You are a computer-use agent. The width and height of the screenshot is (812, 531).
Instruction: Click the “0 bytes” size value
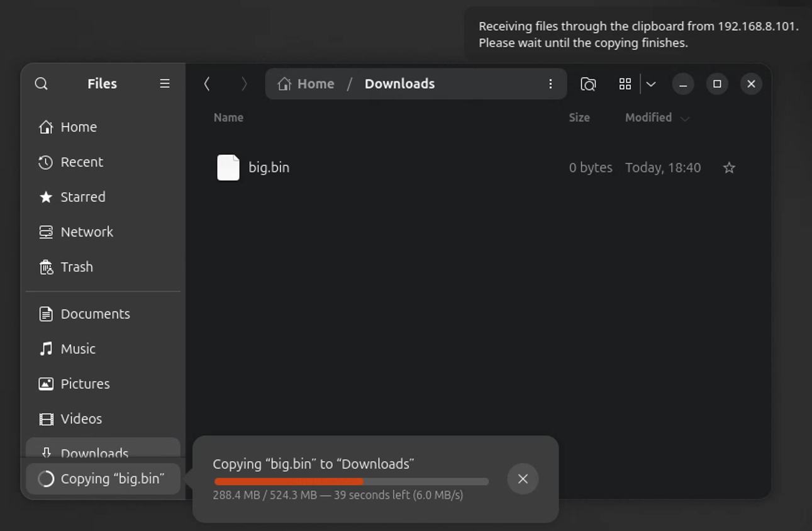tap(591, 167)
